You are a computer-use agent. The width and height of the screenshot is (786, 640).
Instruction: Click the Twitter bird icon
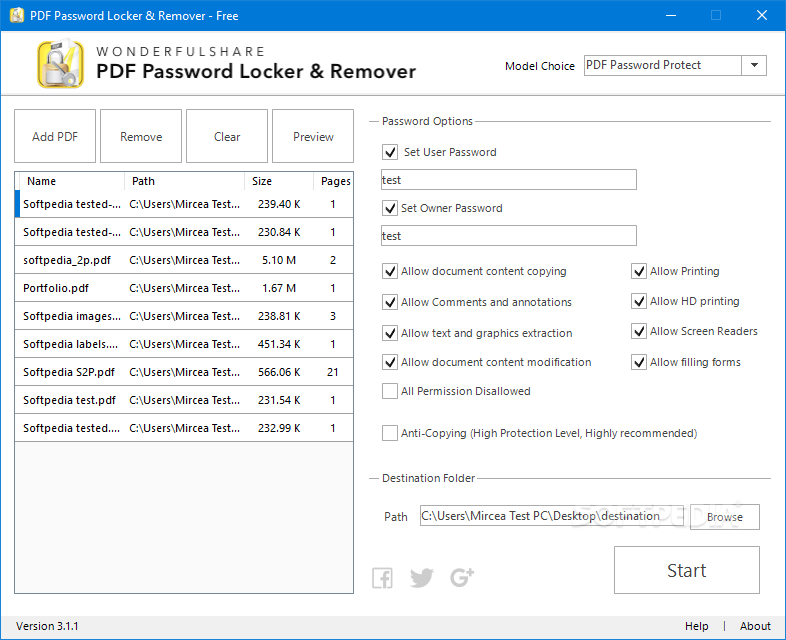pyautogui.click(x=422, y=578)
